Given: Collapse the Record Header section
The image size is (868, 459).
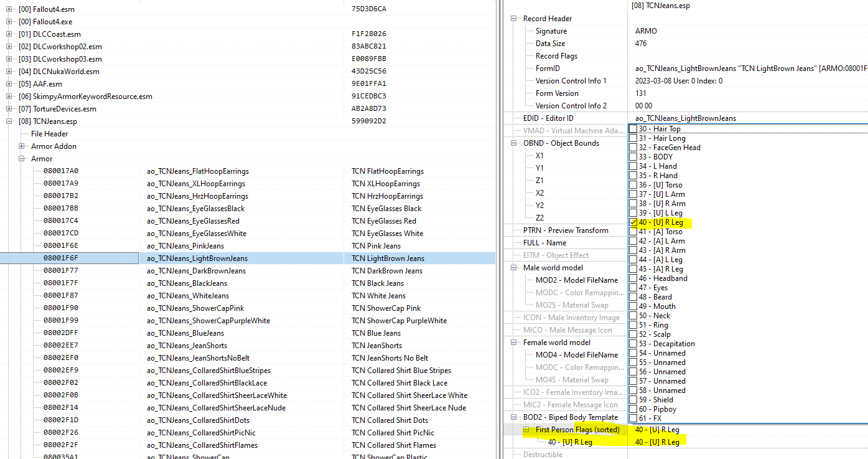Looking at the screenshot, I should (x=514, y=19).
